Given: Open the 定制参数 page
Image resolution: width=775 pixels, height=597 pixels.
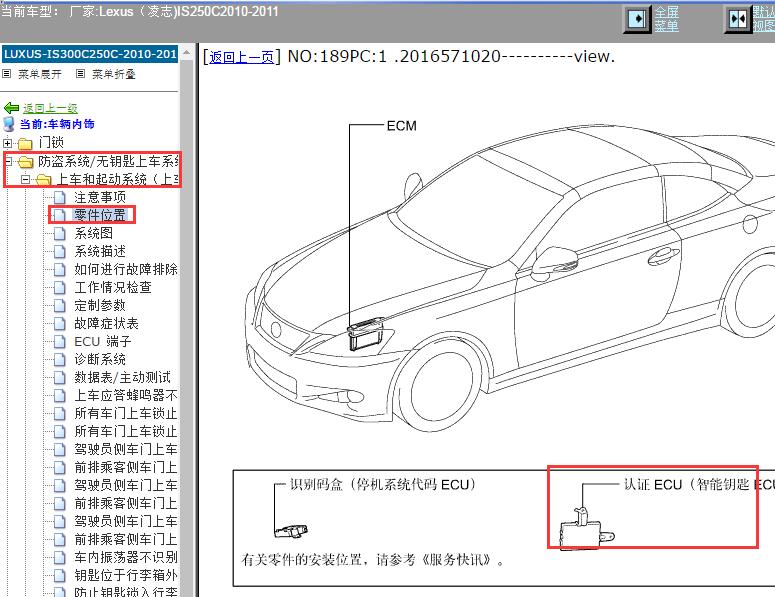Looking at the screenshot, I should point(100,305).
